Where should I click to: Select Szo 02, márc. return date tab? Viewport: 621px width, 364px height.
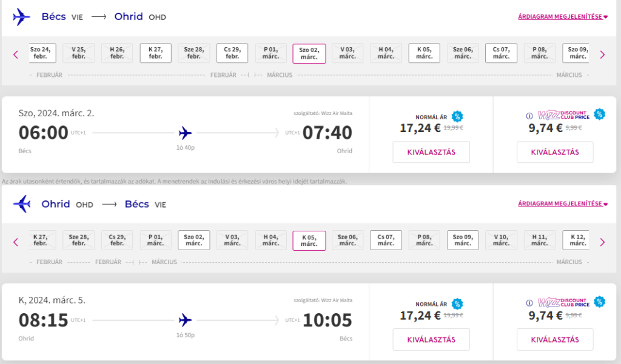coord(194,240)
